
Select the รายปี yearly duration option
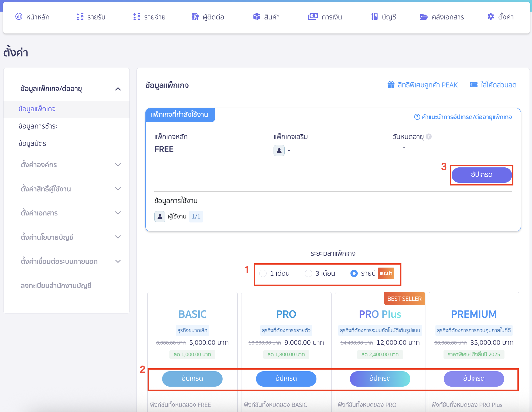point(354,273)
